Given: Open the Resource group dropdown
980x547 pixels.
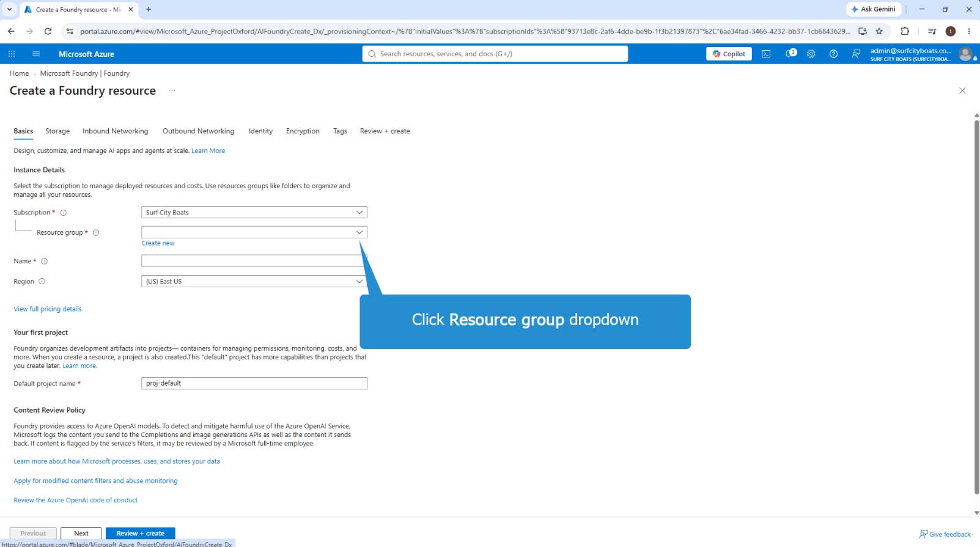Looking at the screenshot, I should coord(254,232).
